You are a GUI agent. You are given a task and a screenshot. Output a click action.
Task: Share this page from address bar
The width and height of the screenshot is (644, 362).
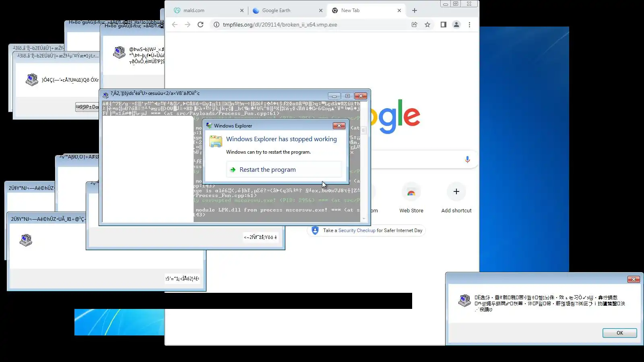414,25
